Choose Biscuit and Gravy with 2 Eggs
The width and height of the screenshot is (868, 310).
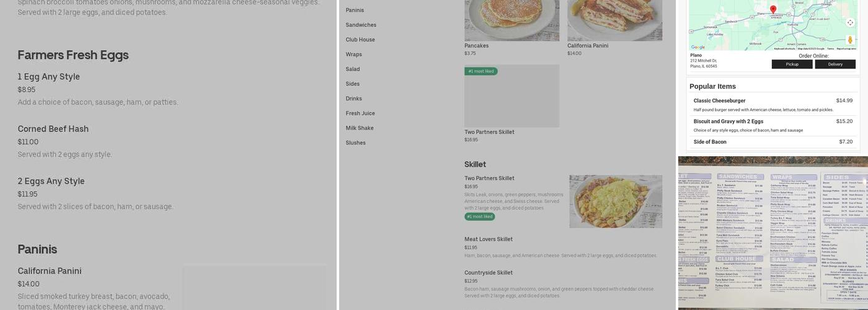coord(728,122)
